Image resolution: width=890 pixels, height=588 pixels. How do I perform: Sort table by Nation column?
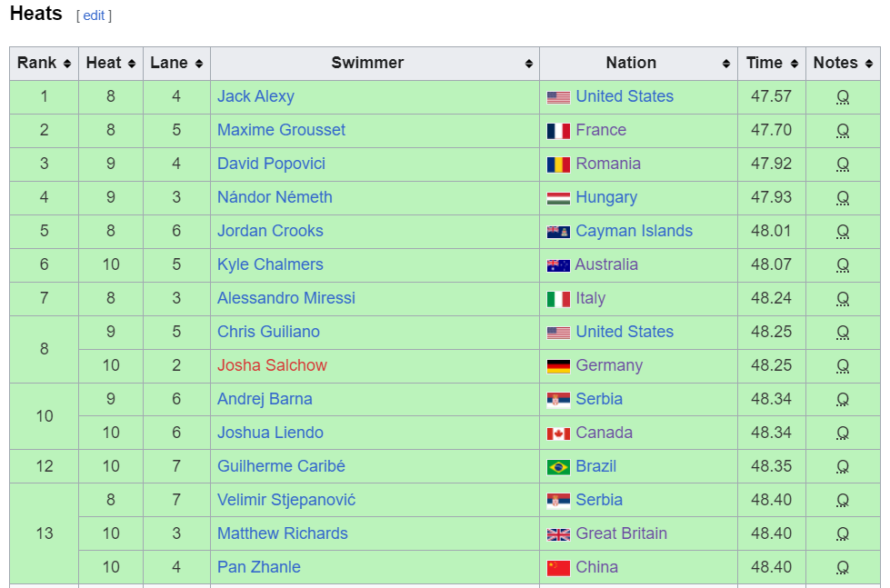(638, 63)
